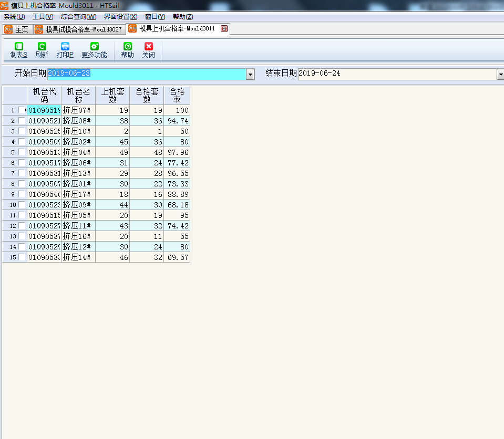This screenshot has height=439, width=504.
Task: Click the 帮助 help icon
Action: [x=127, y=47]
